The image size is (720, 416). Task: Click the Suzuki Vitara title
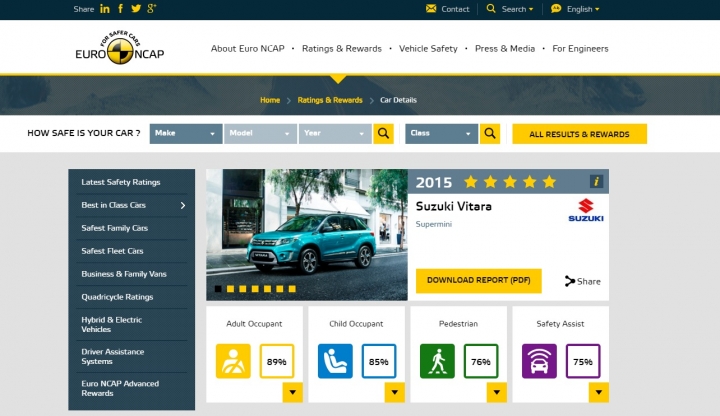coord(454,206)
